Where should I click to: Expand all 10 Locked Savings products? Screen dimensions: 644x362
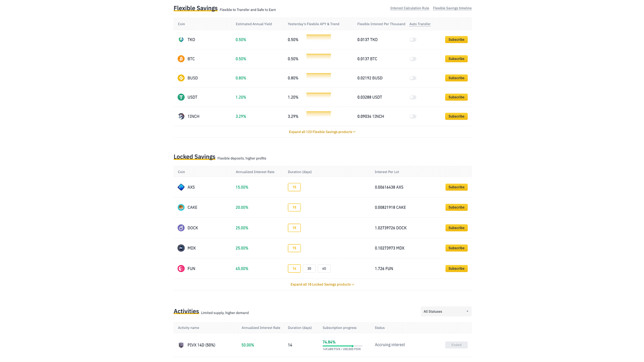coord(322,284)
